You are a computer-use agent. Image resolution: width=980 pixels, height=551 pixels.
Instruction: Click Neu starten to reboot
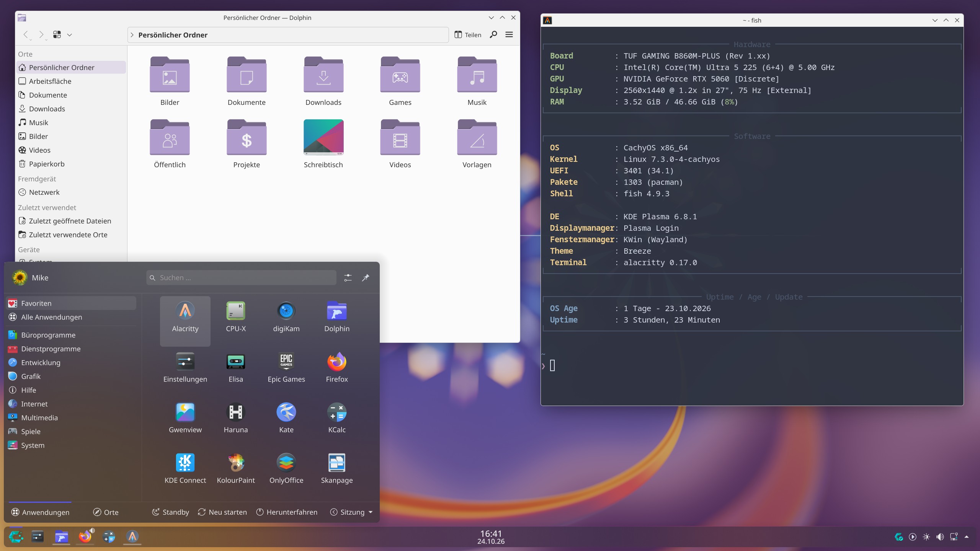click(222, 512)
